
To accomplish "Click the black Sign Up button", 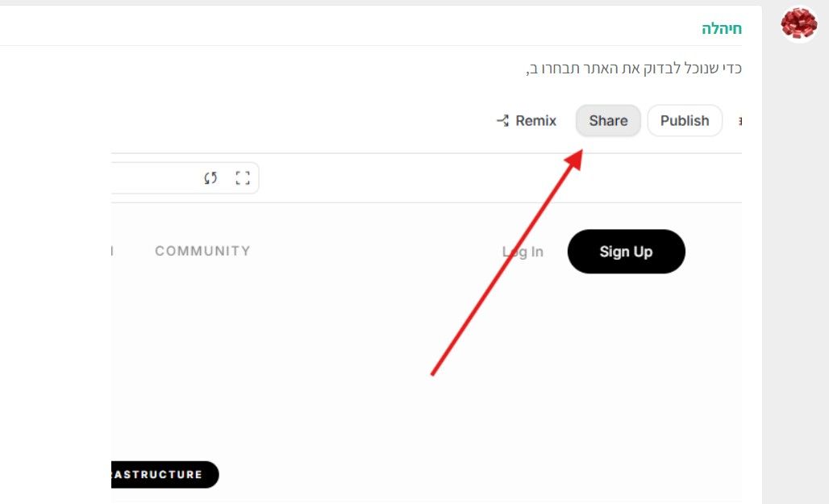I will point(626,252).
